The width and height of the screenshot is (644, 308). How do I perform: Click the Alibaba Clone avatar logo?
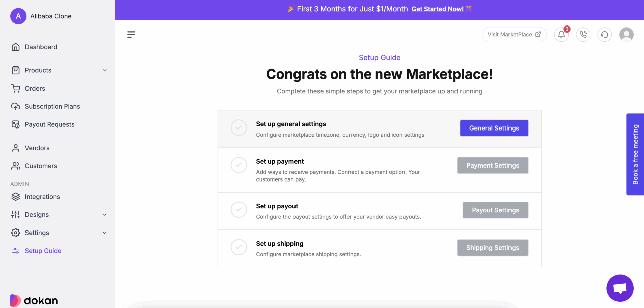tap(18, 16)
